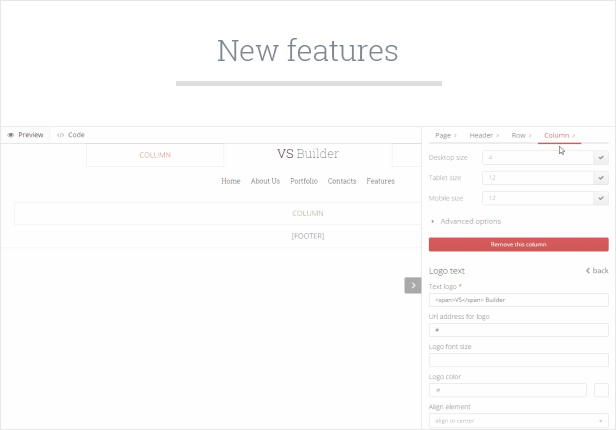616x430 pixels.
Task: Select the Column breadcrumb tab
Action: [x=559, y=135]
